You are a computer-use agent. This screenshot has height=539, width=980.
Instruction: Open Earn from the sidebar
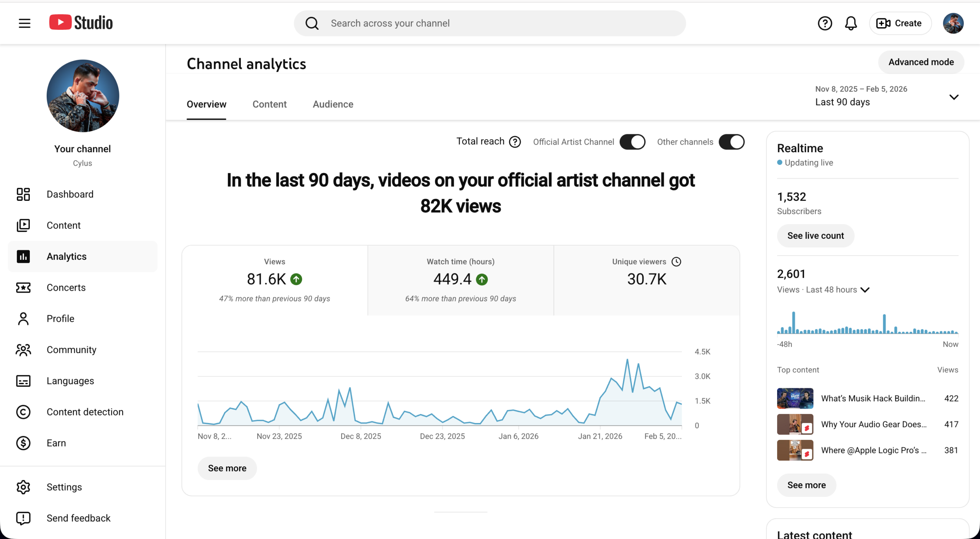[x=83, y=443]
